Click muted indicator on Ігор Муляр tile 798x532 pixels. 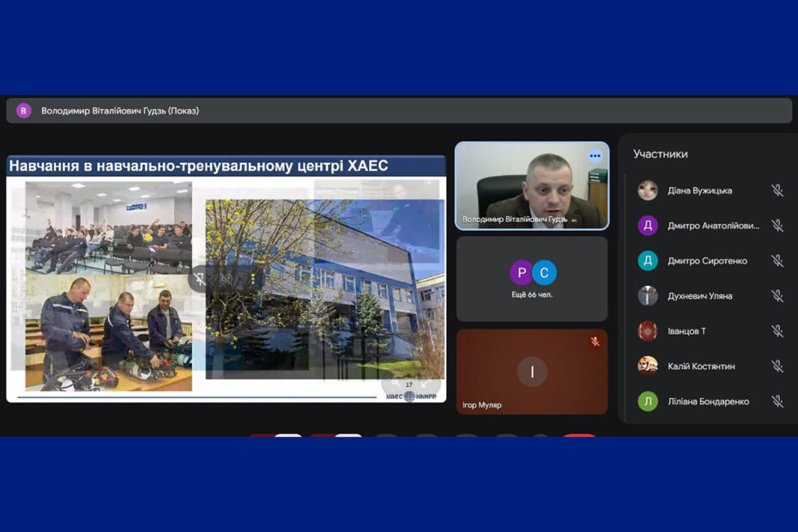pyautogui.click(x=595, y=342)
